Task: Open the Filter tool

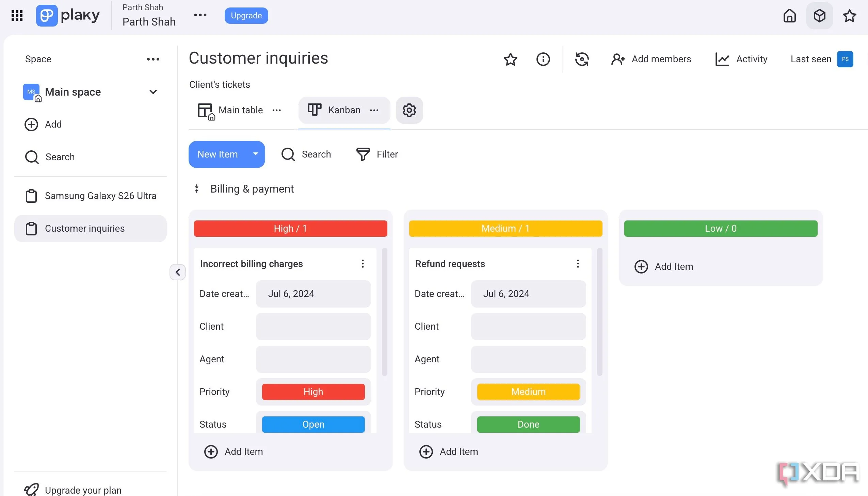Action: coord(377,154)
